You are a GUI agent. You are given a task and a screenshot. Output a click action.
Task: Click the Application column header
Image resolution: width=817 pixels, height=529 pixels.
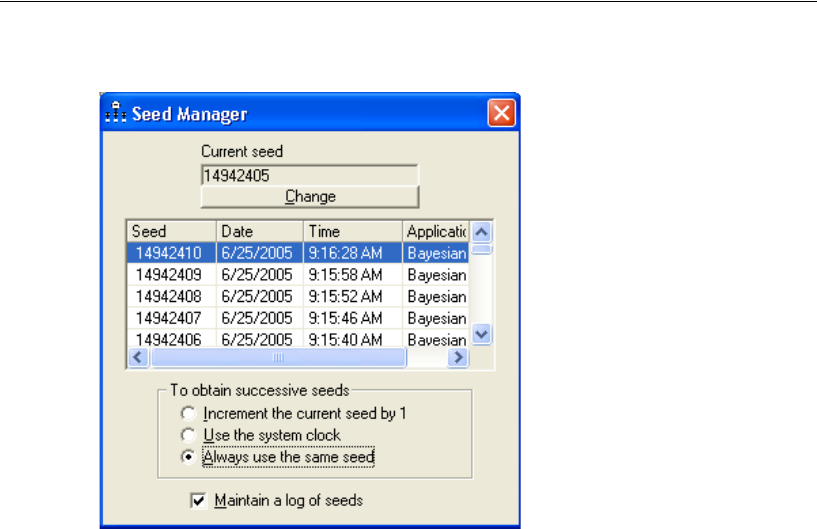click(436, 231)
